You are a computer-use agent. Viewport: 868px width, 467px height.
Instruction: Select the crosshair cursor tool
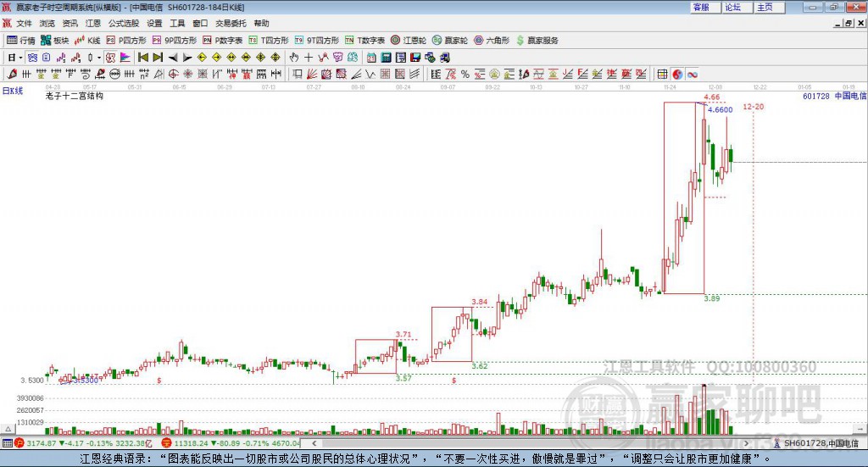pyautogui.click(x=309, y=58)
